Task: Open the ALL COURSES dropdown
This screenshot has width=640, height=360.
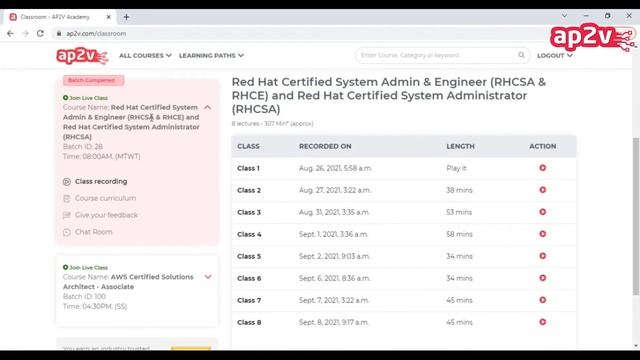Action: coord(145,56)
